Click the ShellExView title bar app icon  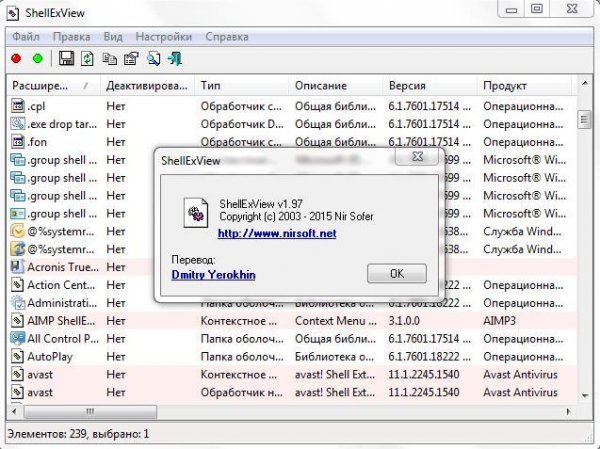click(13, 13)
